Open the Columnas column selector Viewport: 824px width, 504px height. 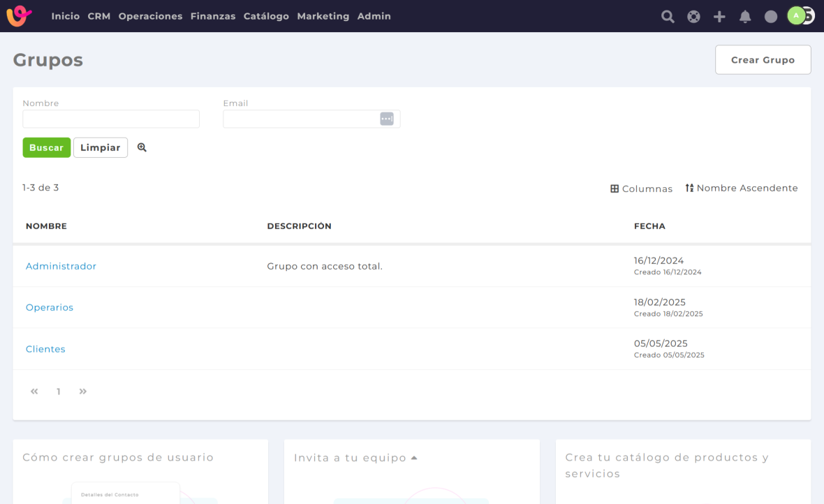[641, 188]
